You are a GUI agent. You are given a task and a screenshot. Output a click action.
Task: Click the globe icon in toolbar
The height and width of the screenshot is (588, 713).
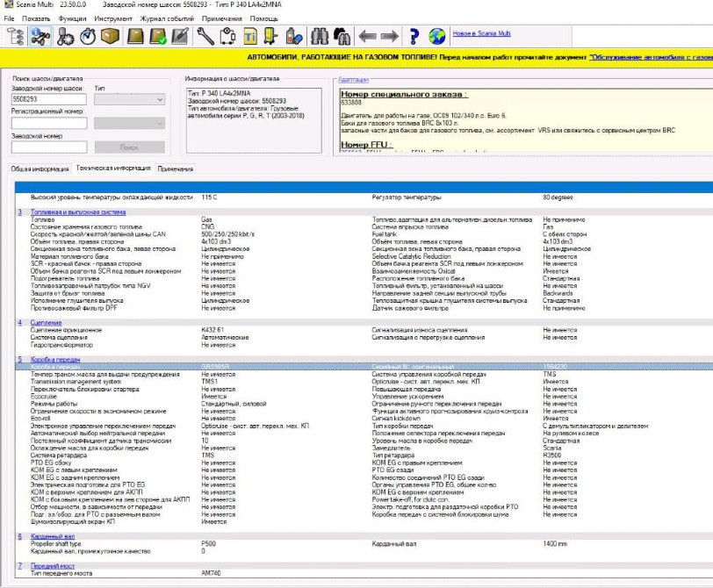pos(436,36)
